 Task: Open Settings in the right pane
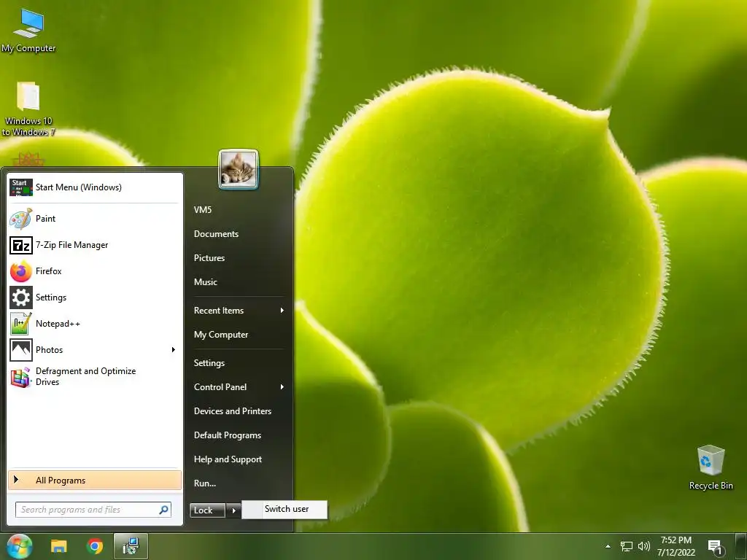209,363
